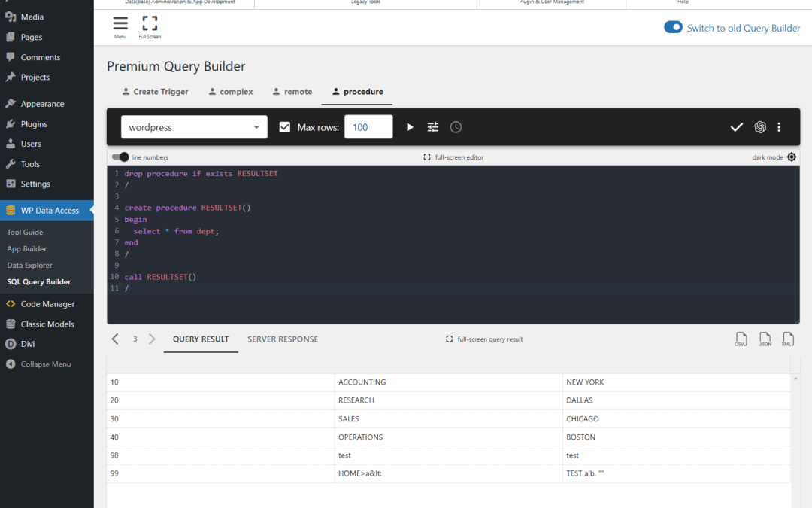This screenshot has width=812, height=508.
Task: Select the procedure tab
Action: [x=357, y=92]
